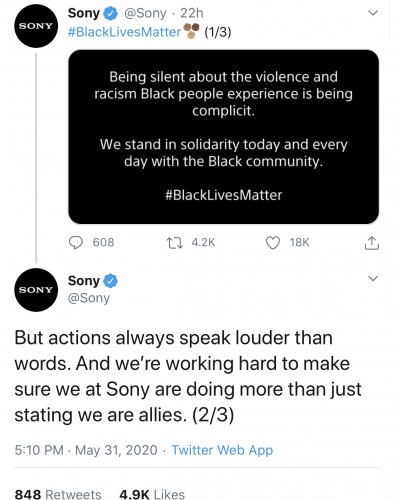The image size is (394, 500).
Task: Click the Sony avatar on first tweet
Action: (x=36, y=26)
